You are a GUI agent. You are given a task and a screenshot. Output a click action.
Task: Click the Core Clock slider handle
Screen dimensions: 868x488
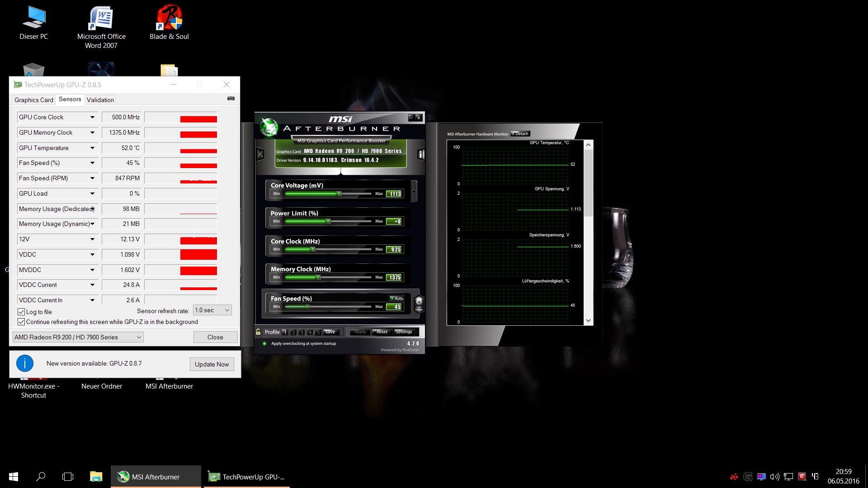[312, 249]
